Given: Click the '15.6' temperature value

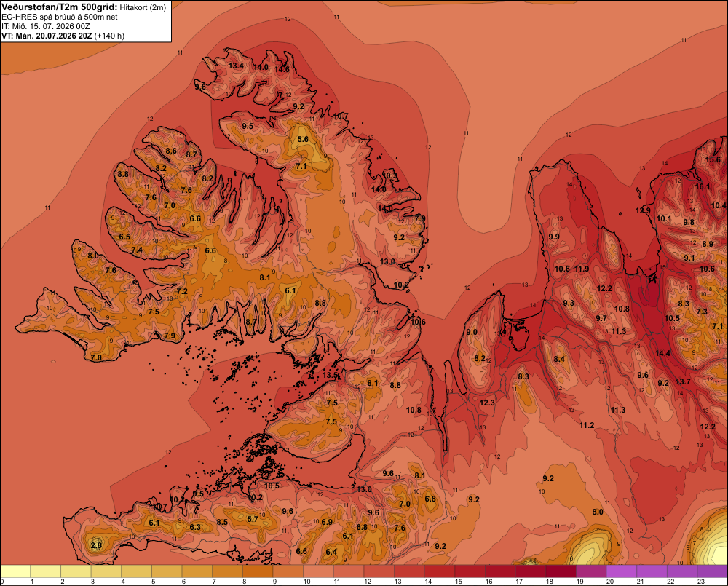Looking at the screenshot, I should point(713,159).
